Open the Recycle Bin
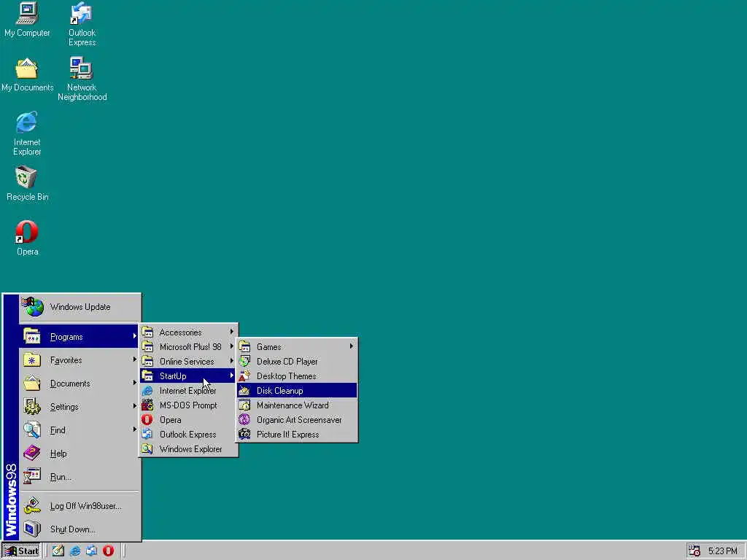The width and height of the screenshot is (747, 560). [27, 184]
